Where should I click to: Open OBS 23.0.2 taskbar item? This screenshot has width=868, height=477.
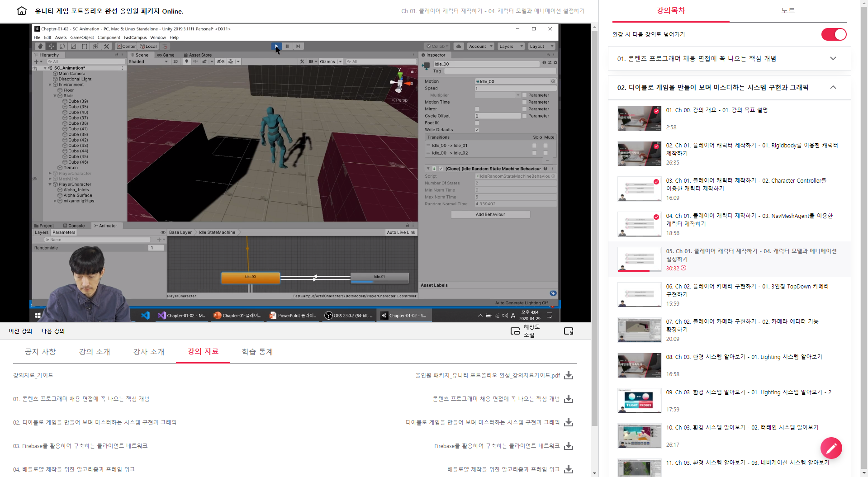click(x=349, y=316)
